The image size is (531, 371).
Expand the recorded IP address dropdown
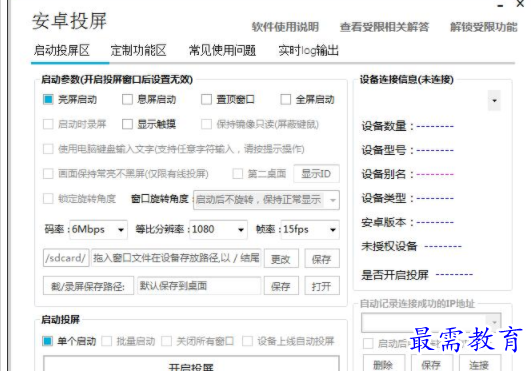[494, 322]
